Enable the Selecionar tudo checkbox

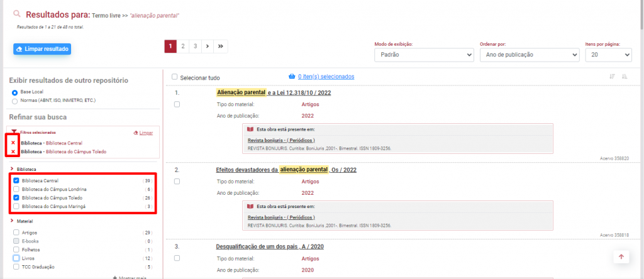175,77
